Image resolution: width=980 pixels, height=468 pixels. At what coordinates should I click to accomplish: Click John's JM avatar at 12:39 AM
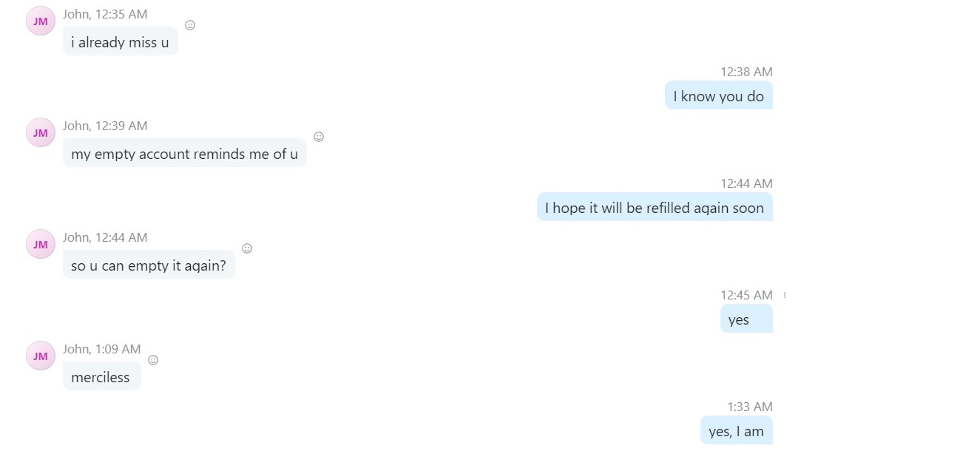click(x=41, y=132)
